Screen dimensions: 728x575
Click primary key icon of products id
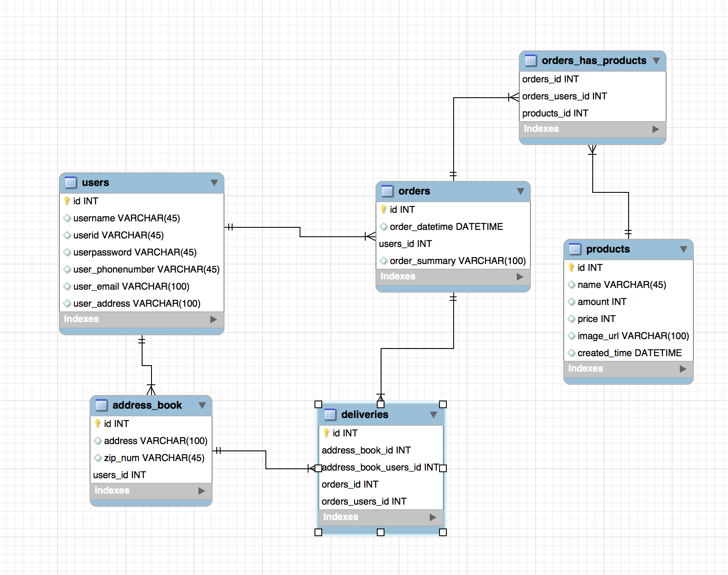pyautogui.click(x=571, y=267)
